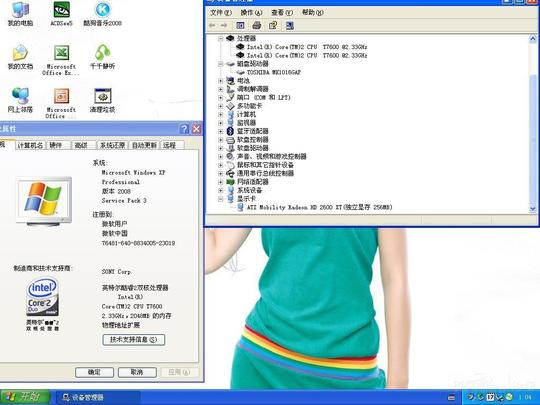Screen dimensions: 540x405
Task: Collapse the 处理器 tree node
Action: (x=221, y=38)
